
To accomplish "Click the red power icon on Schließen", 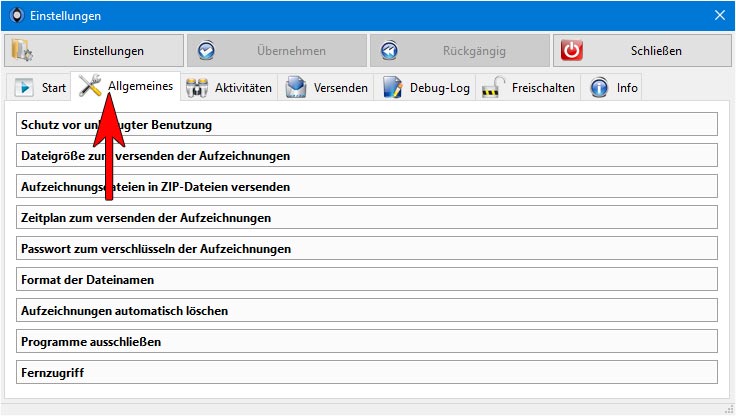I will coord(572,50).
